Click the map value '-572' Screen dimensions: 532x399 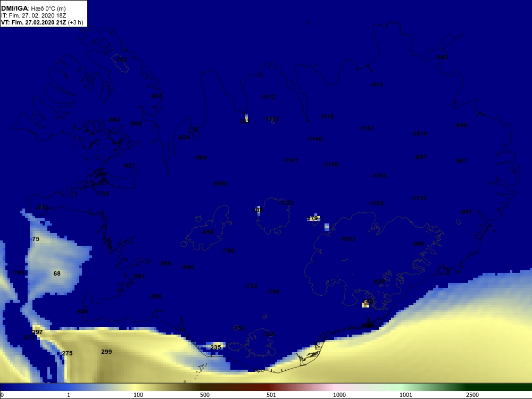(x=42, y=207)
